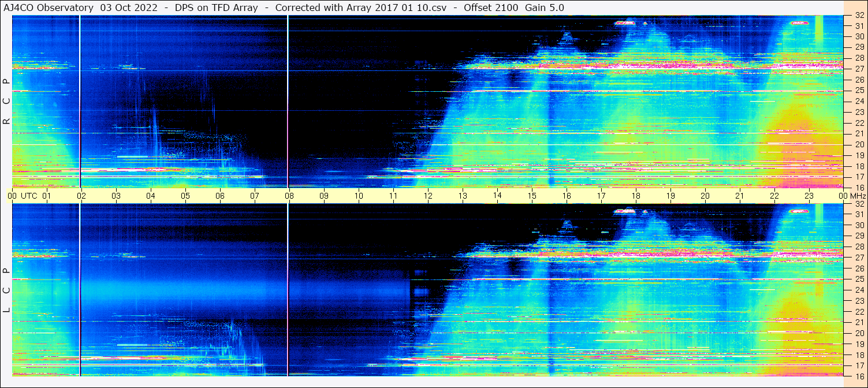This screenshot has width=868, height=388.
Task: Select the Gain 5.0 value in header
Action: [x=545, y=8]
